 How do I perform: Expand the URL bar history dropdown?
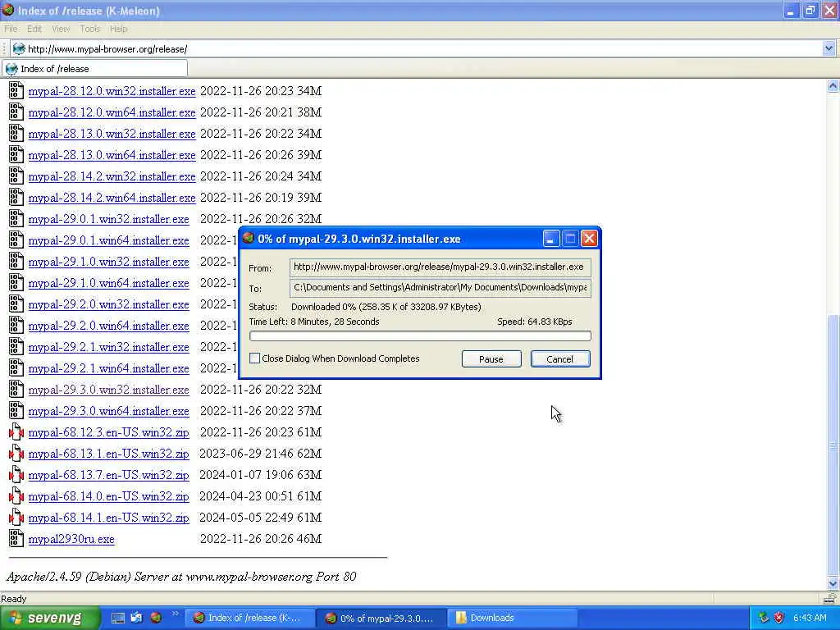829,48
